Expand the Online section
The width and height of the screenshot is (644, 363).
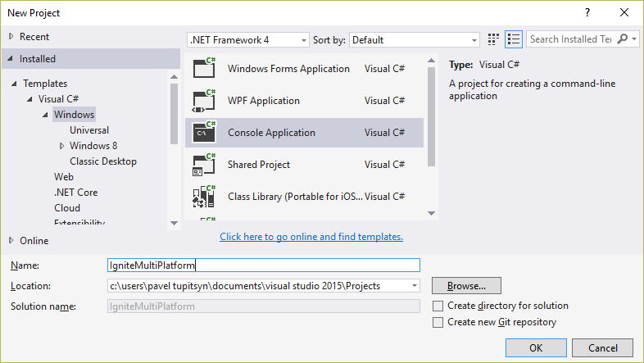pyautogui.click(x=11, y=240)
